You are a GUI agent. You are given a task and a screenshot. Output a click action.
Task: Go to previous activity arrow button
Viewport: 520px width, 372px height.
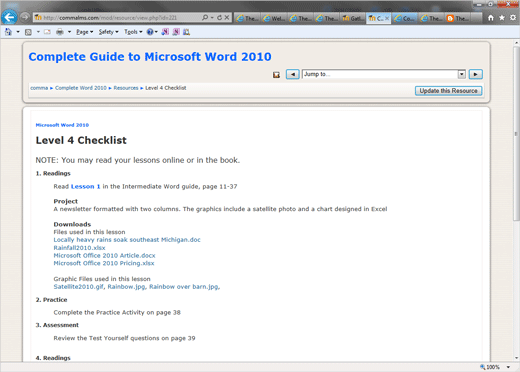(x=293, y=74)
